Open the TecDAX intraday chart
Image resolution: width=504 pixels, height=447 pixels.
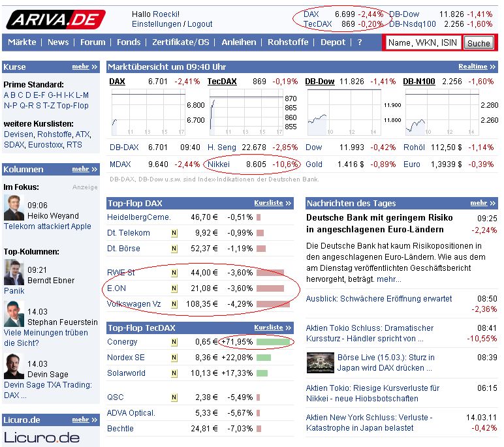[x=246, y=112]
